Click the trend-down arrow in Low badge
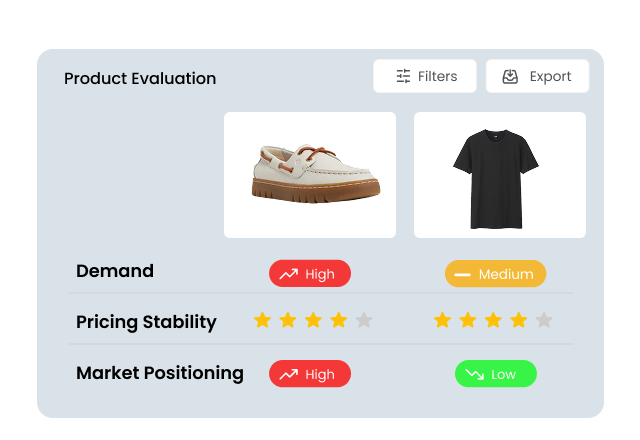 pos(473,374)
